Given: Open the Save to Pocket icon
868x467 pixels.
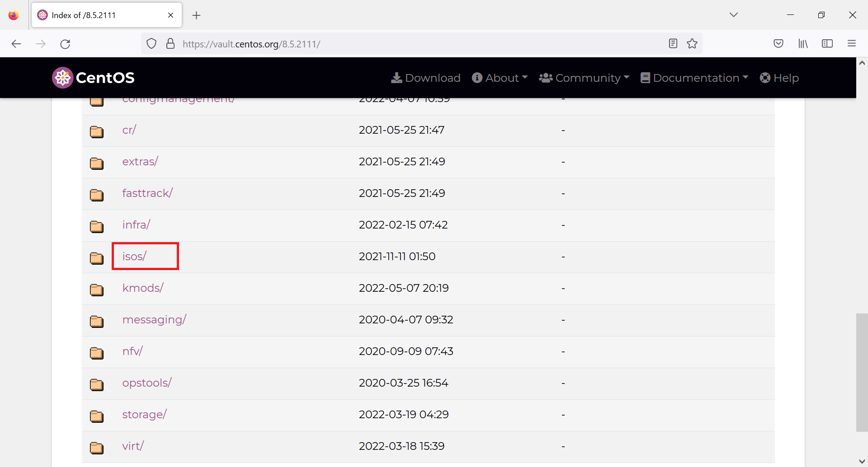Looking at the screenshot, I should click(778, 43).
